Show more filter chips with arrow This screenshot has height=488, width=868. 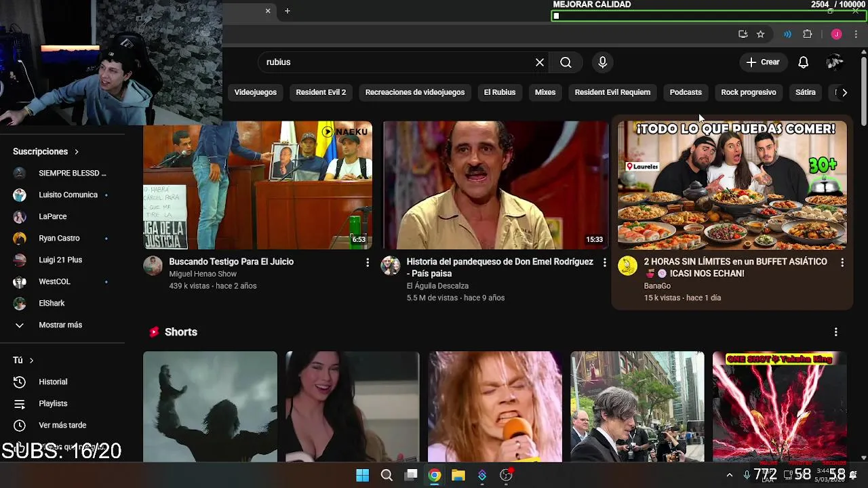844,92
